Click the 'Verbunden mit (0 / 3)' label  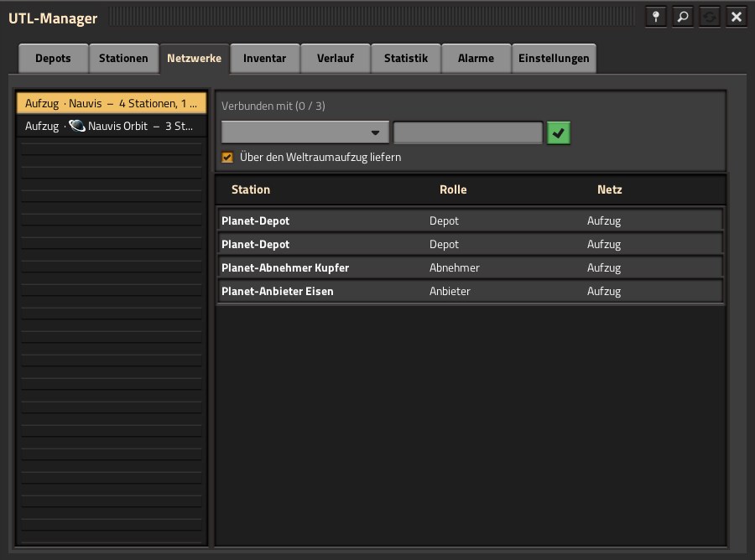273,106
